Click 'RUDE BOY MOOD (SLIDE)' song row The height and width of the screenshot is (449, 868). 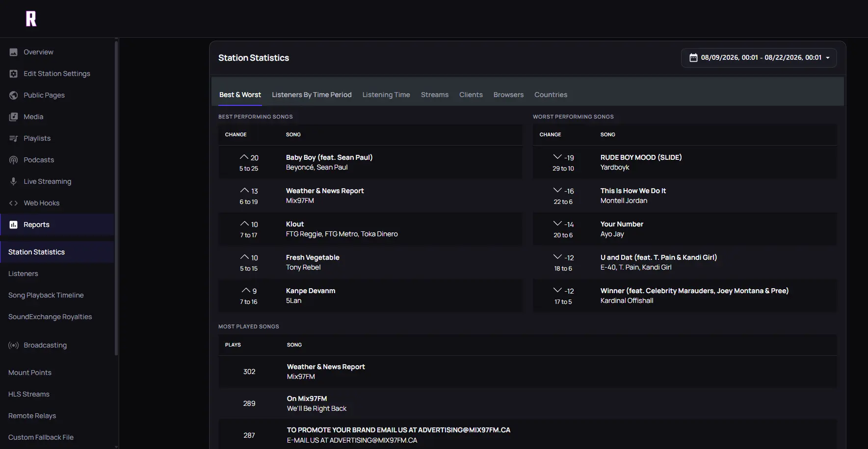click(x=684, y=162)
